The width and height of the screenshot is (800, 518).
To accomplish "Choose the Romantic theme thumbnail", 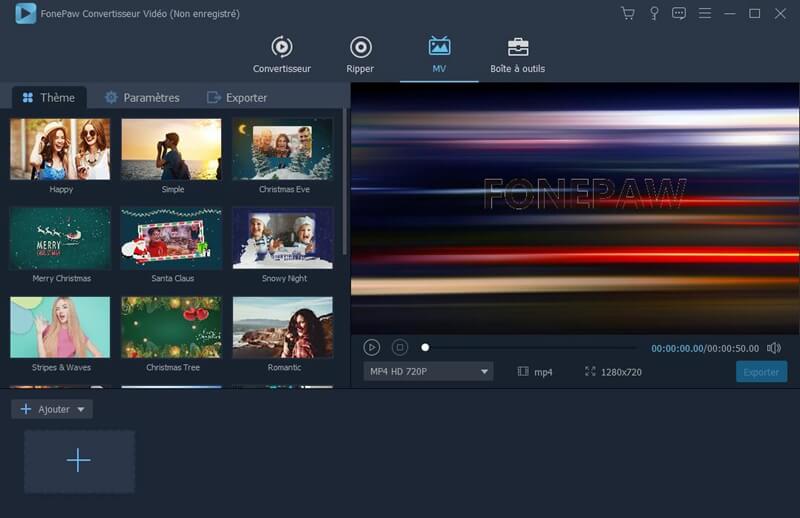I will 283,327.
